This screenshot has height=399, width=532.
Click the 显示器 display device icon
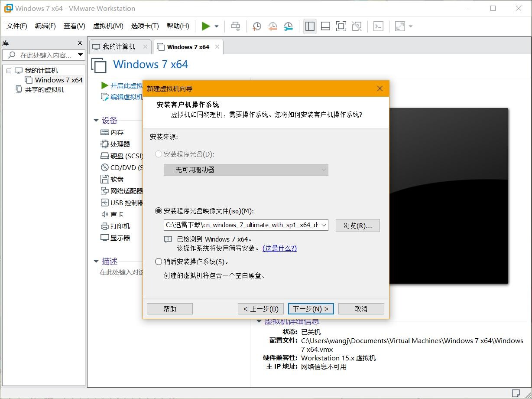[105, 238]
